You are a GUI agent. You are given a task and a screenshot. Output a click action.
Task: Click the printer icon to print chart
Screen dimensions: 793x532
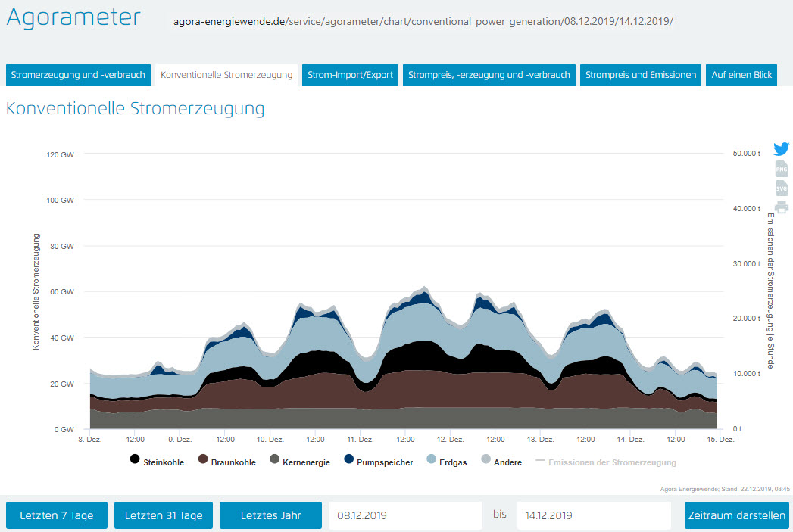click(782, 207)
